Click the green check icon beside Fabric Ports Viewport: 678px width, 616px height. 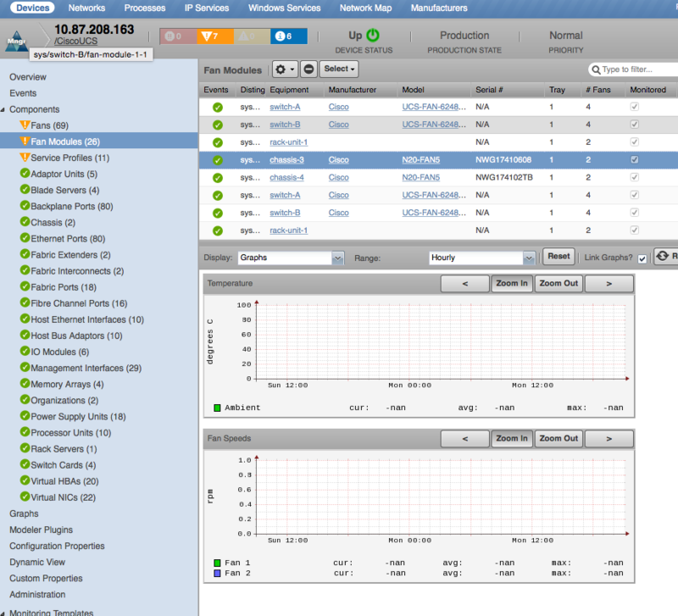(25, 286)
